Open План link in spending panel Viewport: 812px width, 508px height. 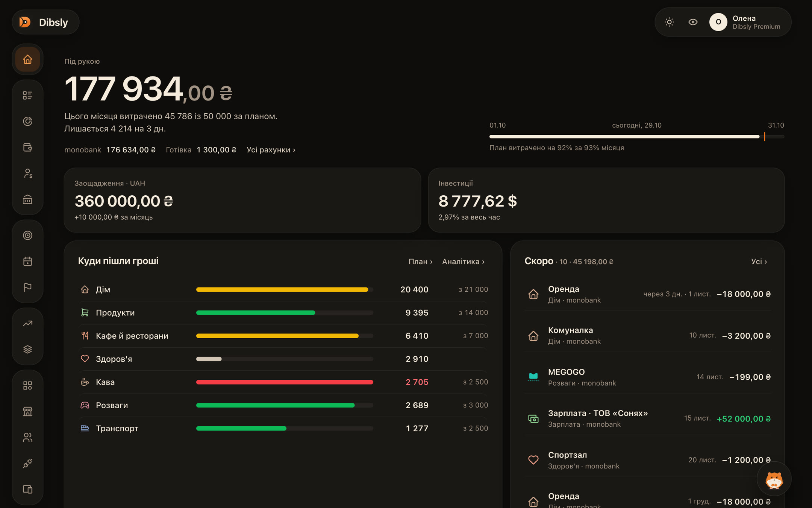click(x=420, y=262)
